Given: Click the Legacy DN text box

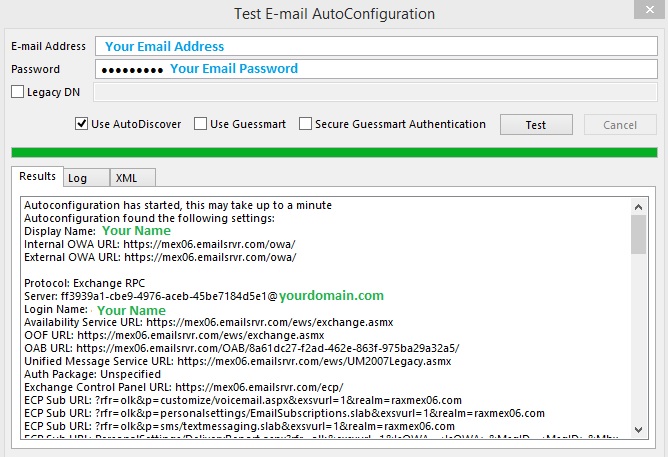Looking at the screenshot, I should click(375, 92).
